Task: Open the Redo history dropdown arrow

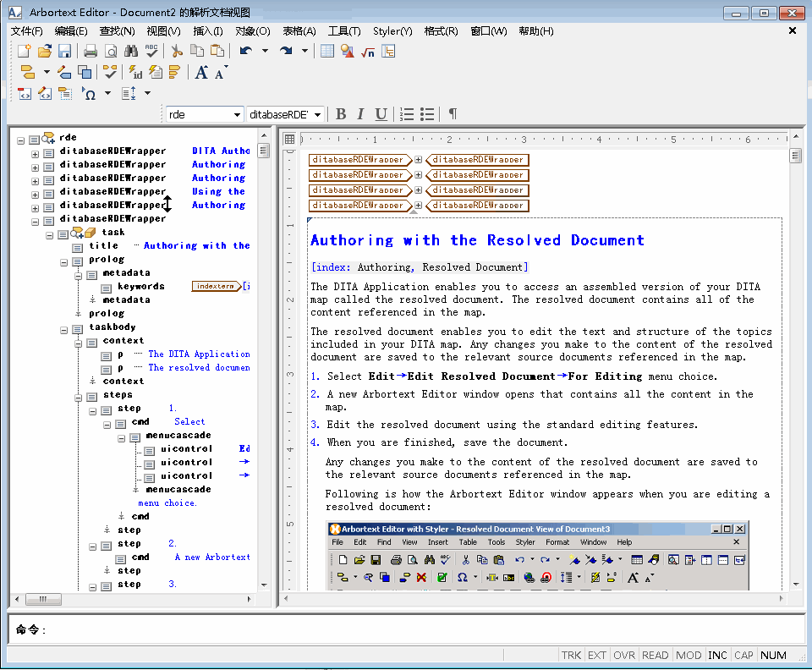Action: 305,51
